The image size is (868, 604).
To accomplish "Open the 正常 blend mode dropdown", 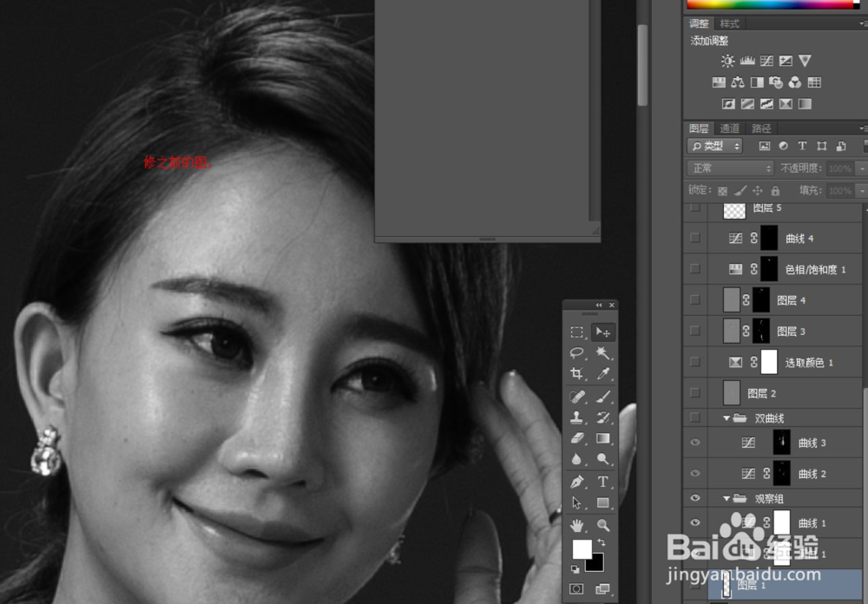I will pos(730,167).
